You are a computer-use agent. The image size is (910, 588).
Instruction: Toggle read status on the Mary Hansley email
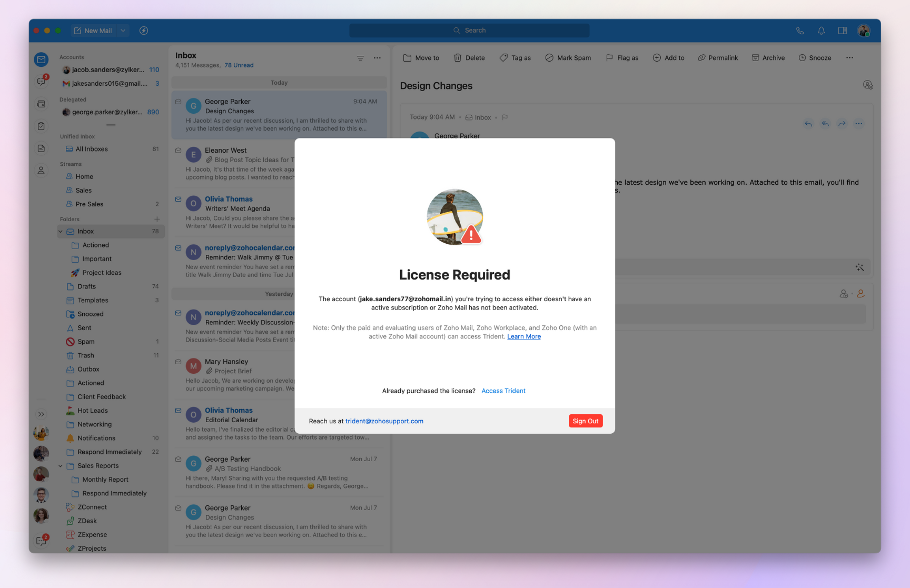(178, 362)
